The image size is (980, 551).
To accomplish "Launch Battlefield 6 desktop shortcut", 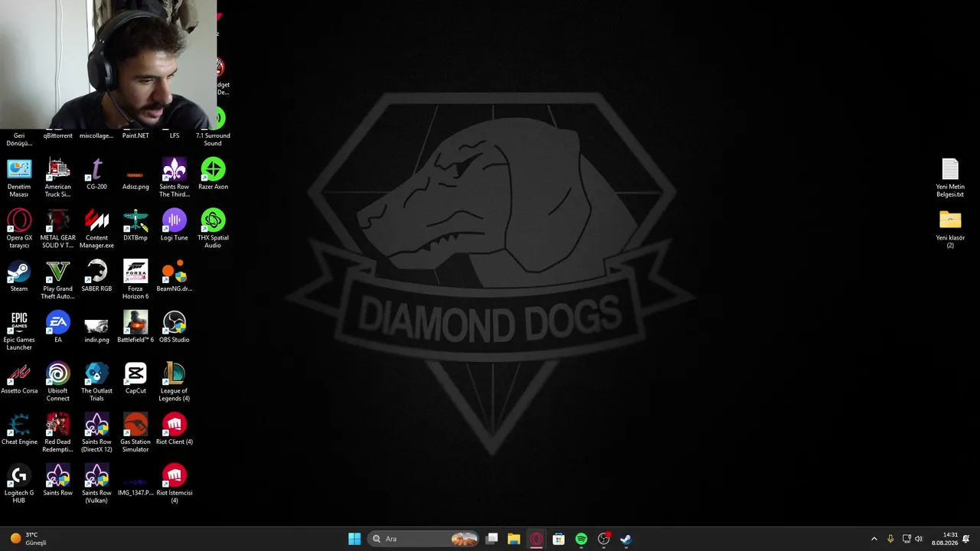I will click(136, 327).
